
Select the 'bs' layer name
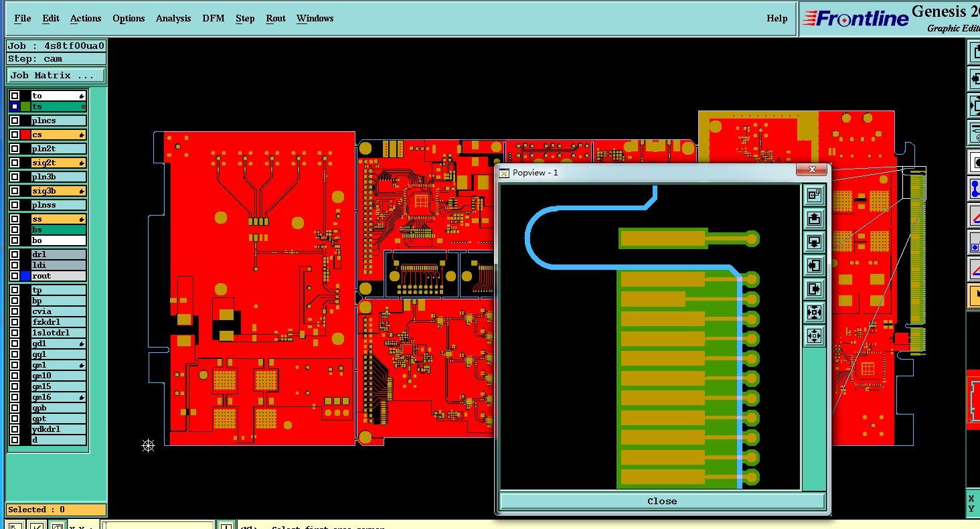(x=59, y=230)
